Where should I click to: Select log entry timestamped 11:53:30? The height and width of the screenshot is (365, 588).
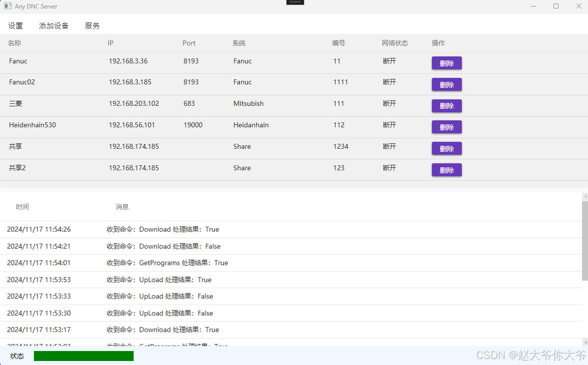pos(291,313)
